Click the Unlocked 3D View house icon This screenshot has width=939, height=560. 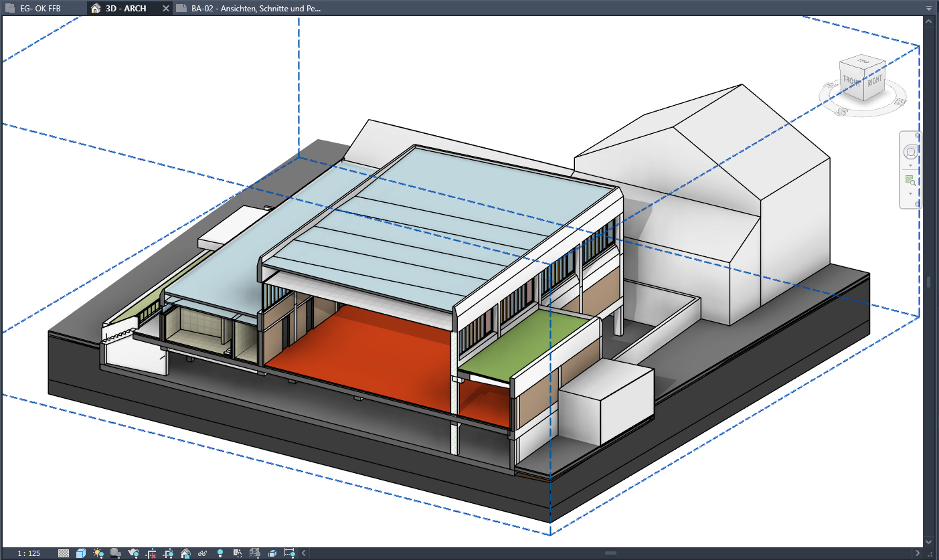185,553
